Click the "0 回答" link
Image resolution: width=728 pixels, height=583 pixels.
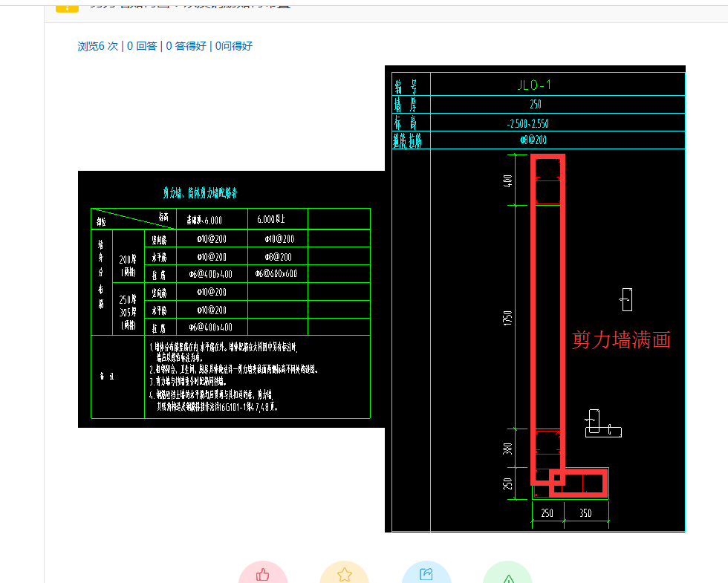tap(143, 46)
